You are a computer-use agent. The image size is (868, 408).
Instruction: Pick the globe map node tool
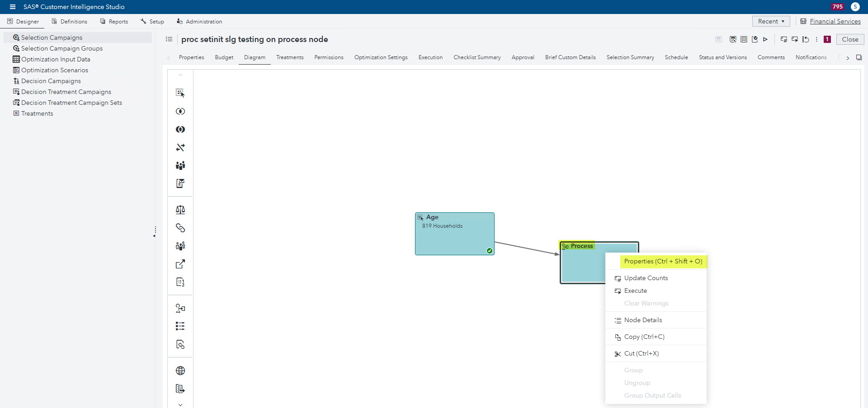pyautogui.click(x=180, y=370)
